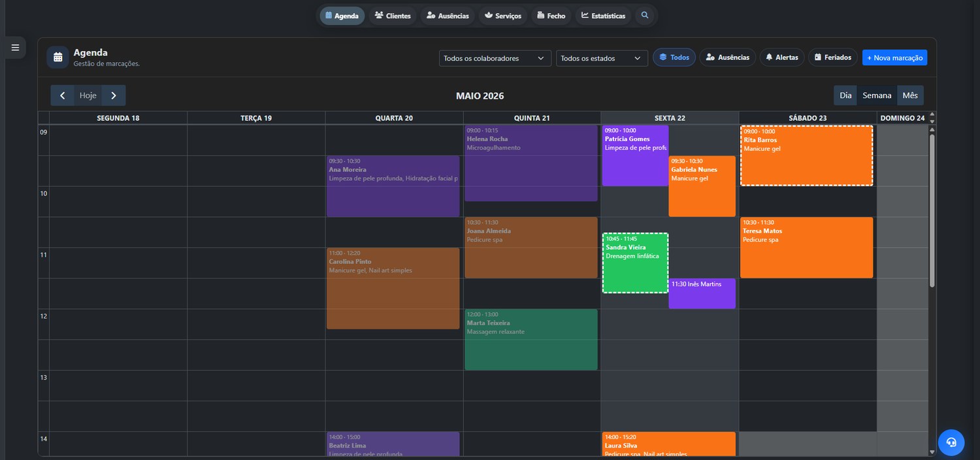980x460 pixels.
Task: Switch to Mês view
Action: pos(910,95)
